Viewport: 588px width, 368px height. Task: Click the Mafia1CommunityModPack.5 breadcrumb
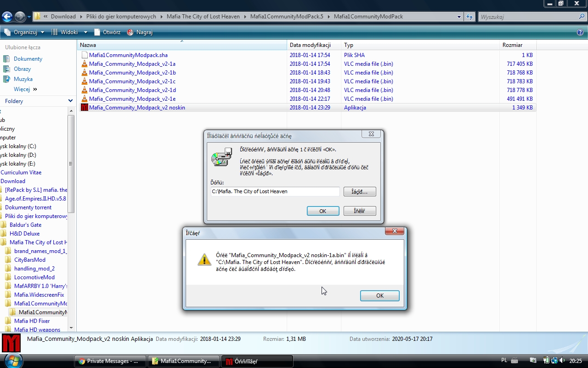coord(287,17)
